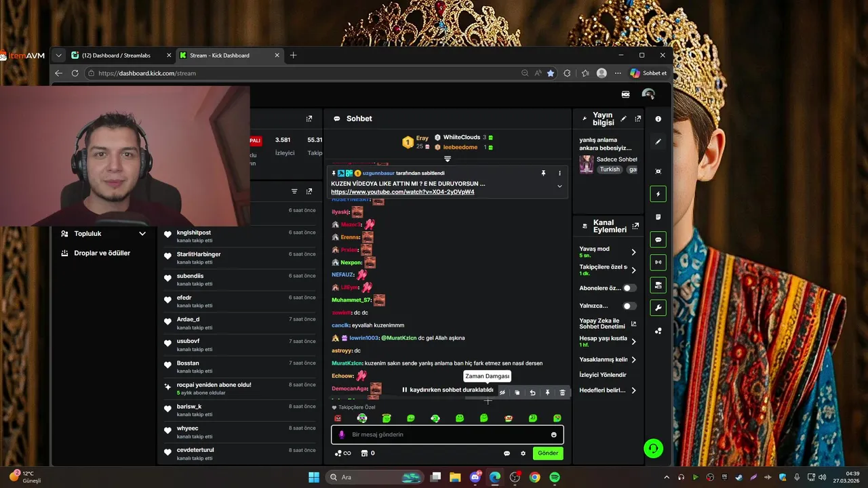The image size is (868, 488).
Task: Click the trash icon in chat message toolbar
Action: click(562, 392)
